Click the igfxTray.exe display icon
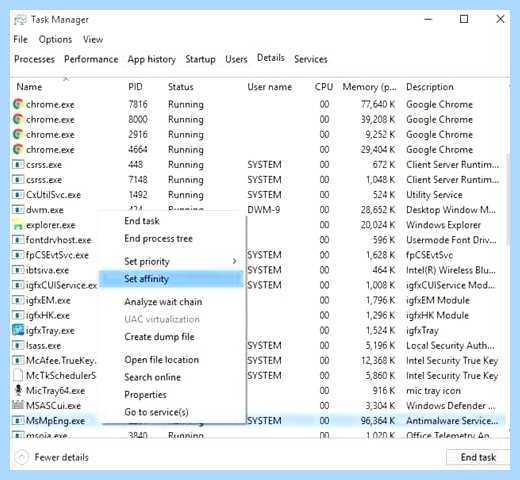 (18, 330)
